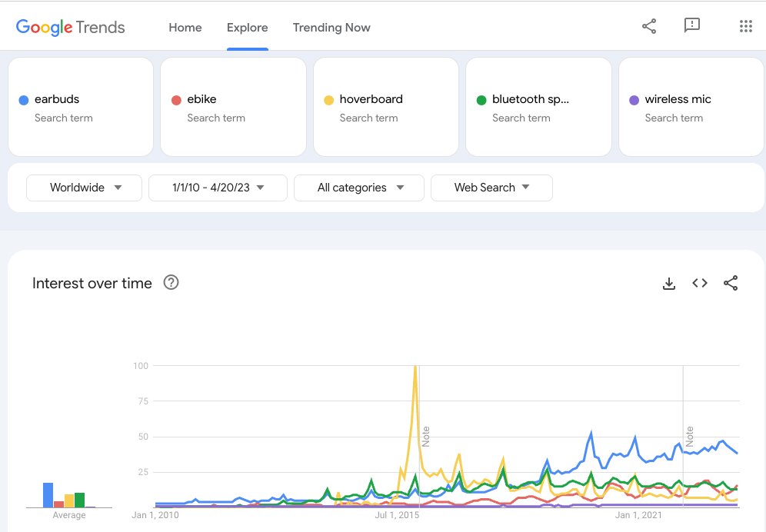766x532 pixels.
Task: Click the green bluetooth color dot
Action: (481, 100)
